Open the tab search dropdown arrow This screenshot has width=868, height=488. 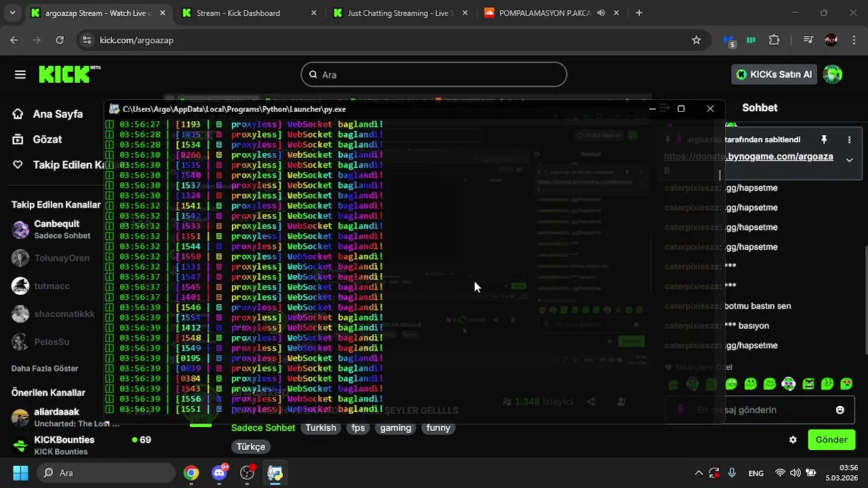[x=12, y=13]
